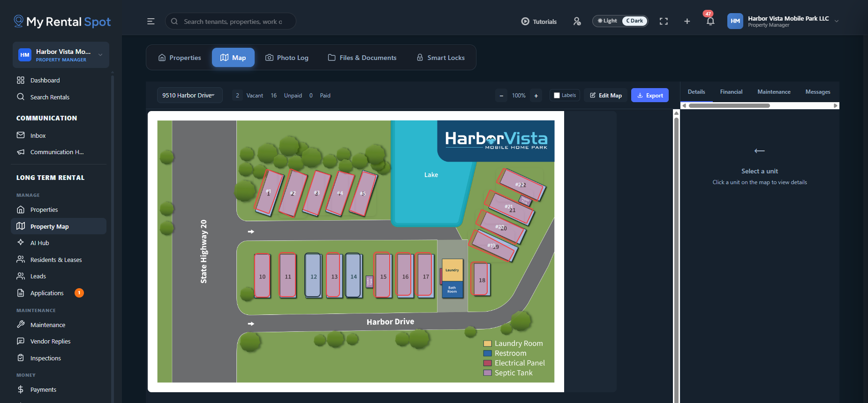This screenshot has height=403, width=868.
Task: Switch to Light theme
Action: pyautogui.click(x=607, y=21)
